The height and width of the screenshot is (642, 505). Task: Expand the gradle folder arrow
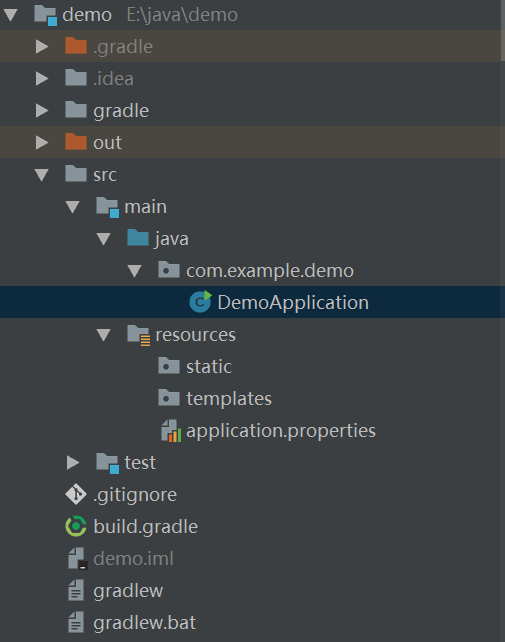tap(42, 111)
